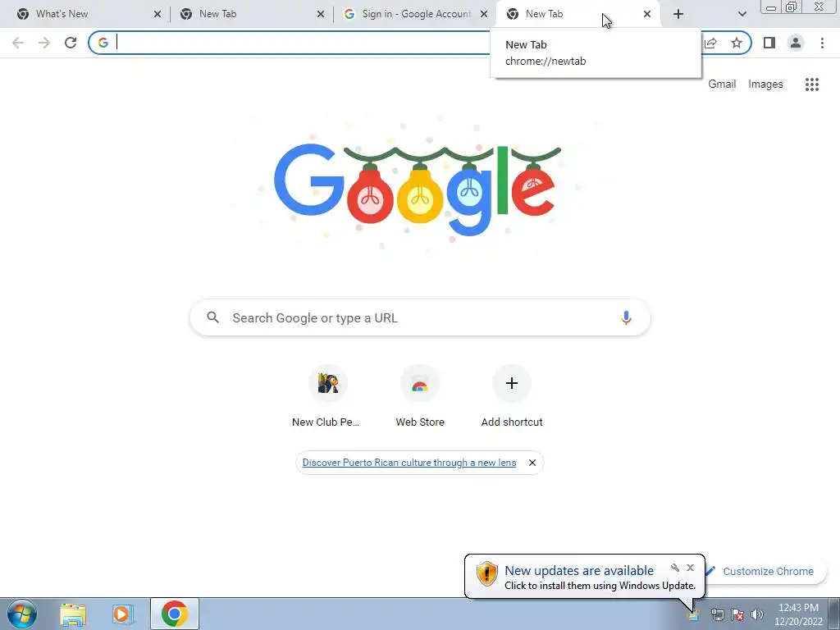The image size is (840, 630).
Task: Reload the current page
Action: click(71, 43)
